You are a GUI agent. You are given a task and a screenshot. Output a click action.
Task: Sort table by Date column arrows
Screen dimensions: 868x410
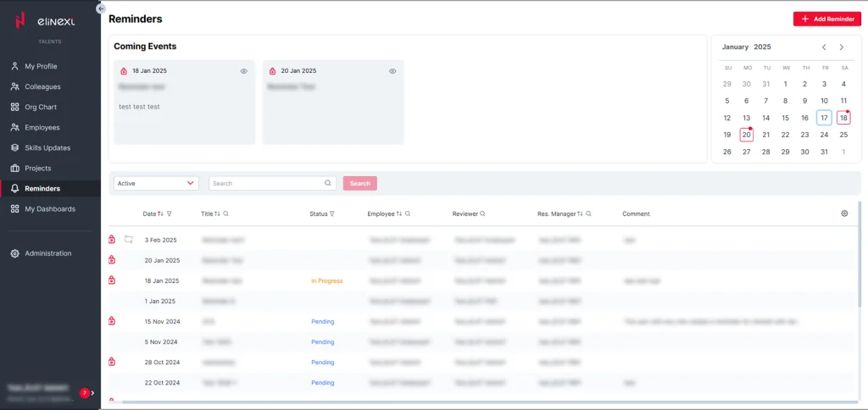tap(160, 213)
